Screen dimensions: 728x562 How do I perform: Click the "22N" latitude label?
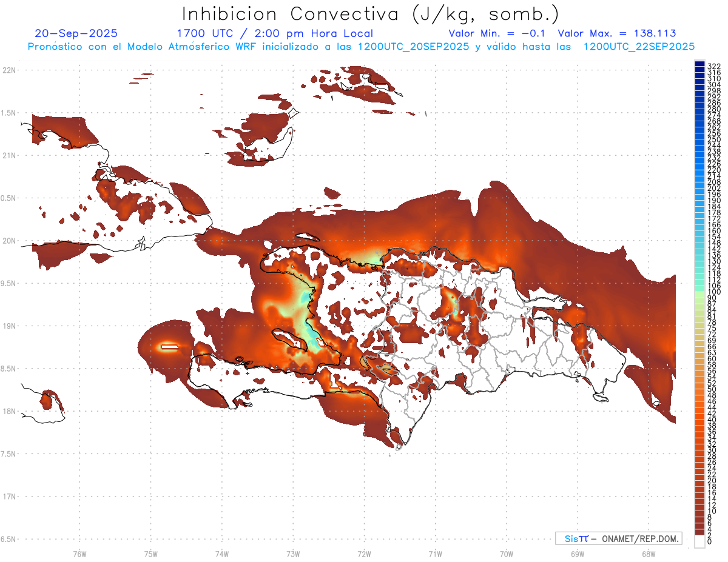coord(8,70)
